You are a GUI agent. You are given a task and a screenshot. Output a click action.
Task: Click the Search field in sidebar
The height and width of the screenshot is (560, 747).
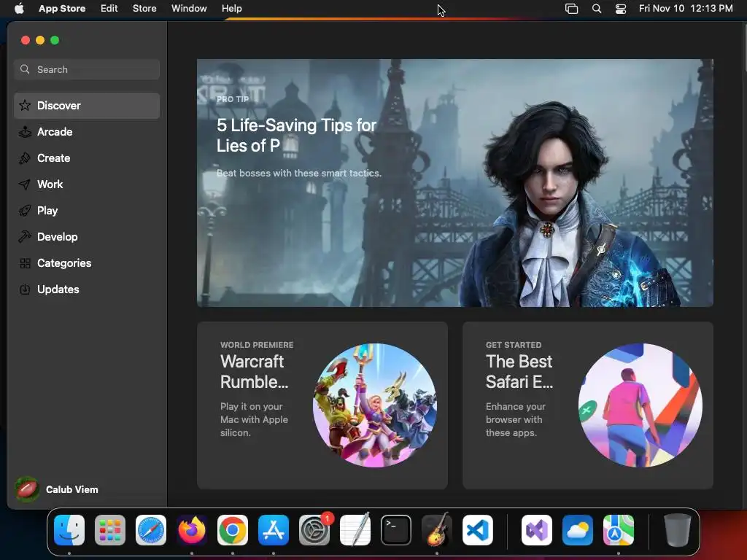click(87, 69)
